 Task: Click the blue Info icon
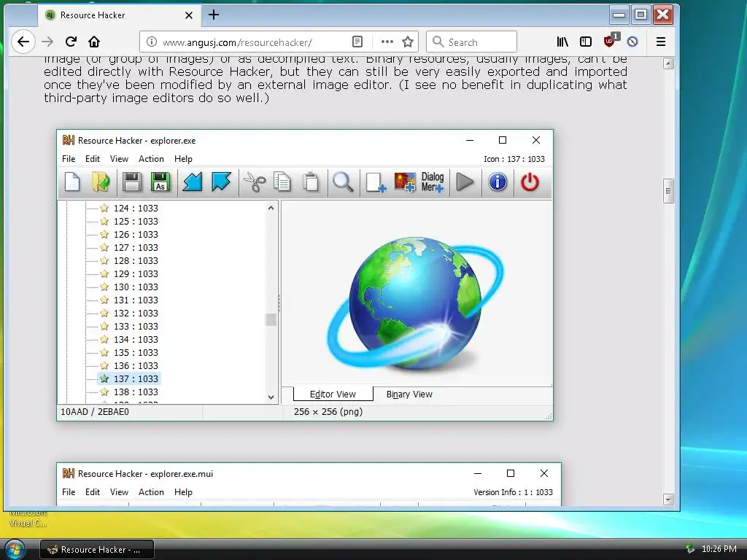click(498, 182)
